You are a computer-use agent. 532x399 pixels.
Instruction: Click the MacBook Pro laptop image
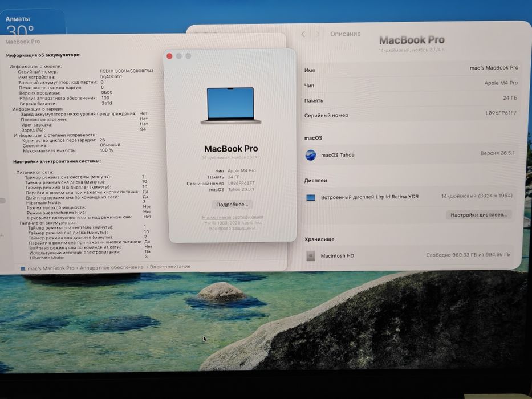pos(231,105)
